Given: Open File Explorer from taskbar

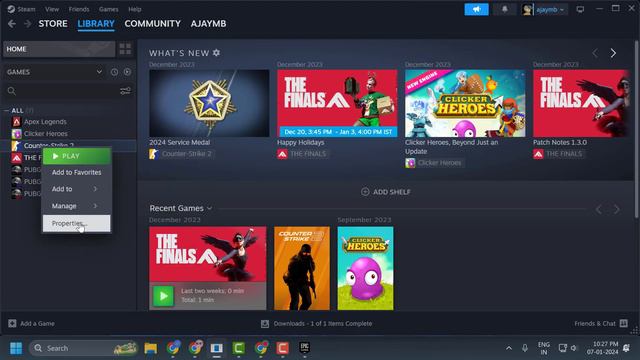Looking at the screenshot, I should 151,348.
